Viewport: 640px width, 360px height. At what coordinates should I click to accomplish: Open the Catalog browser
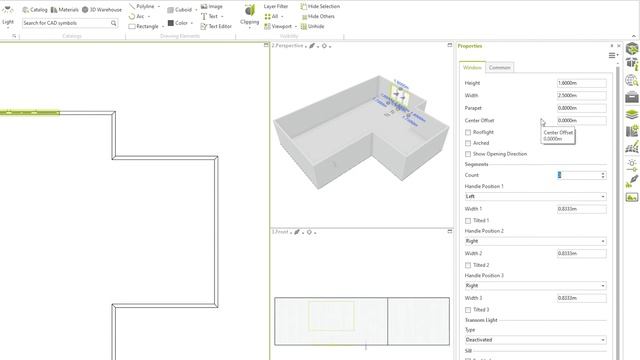(35, 9)
